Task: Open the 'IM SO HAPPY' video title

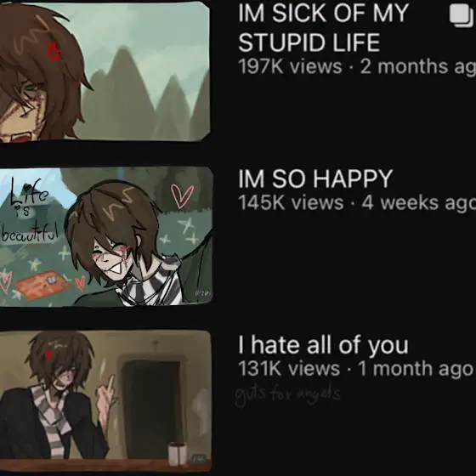Action: pyautogui.click(x=315, y=178)
